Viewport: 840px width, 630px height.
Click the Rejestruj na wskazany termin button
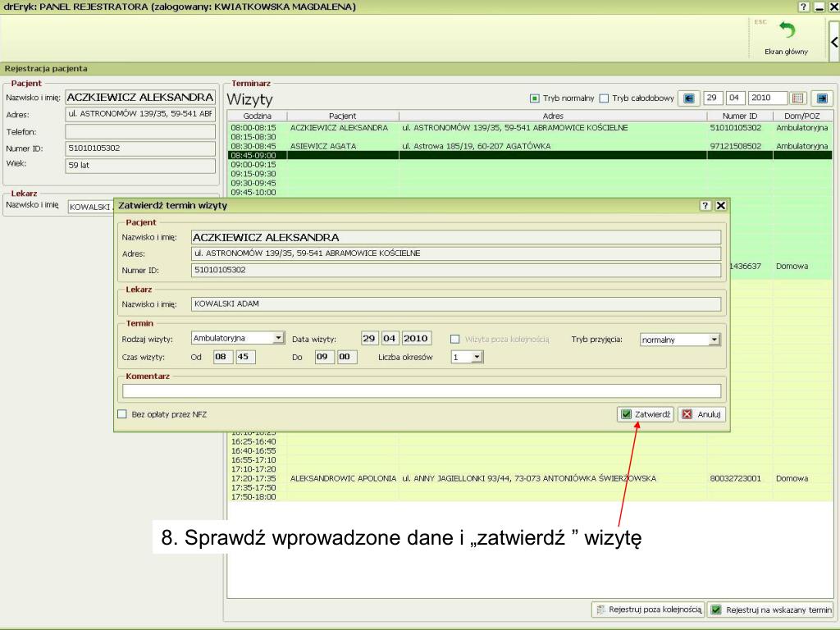tap(770, 609)
